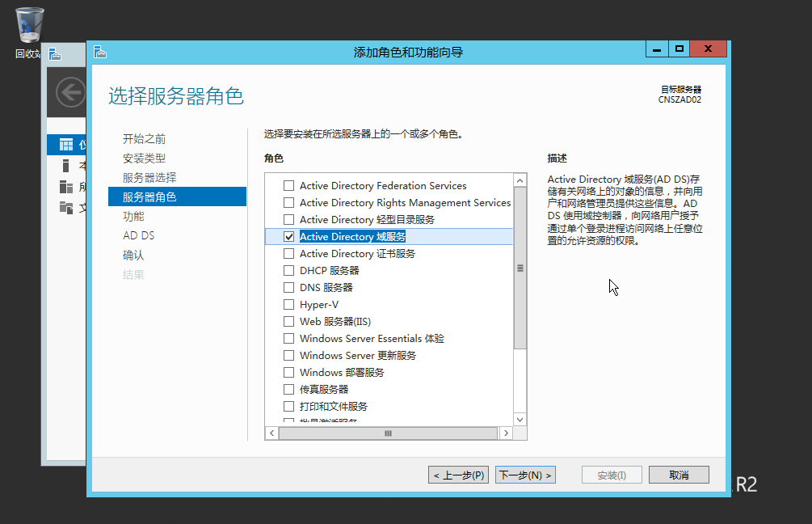The width and height of the screenshot is (812, 524).
Task: Go to 安装类型 wizard step
Action: (x=144, y=158)
